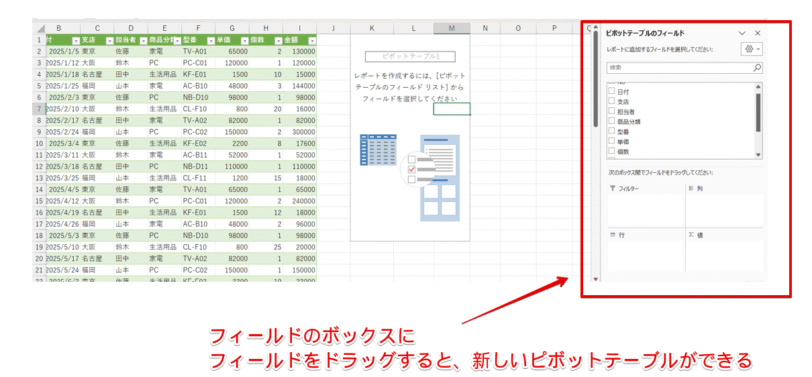Check the 単価 field checkbox
Viewport: 812px width, 377px height.
point(612,141)
